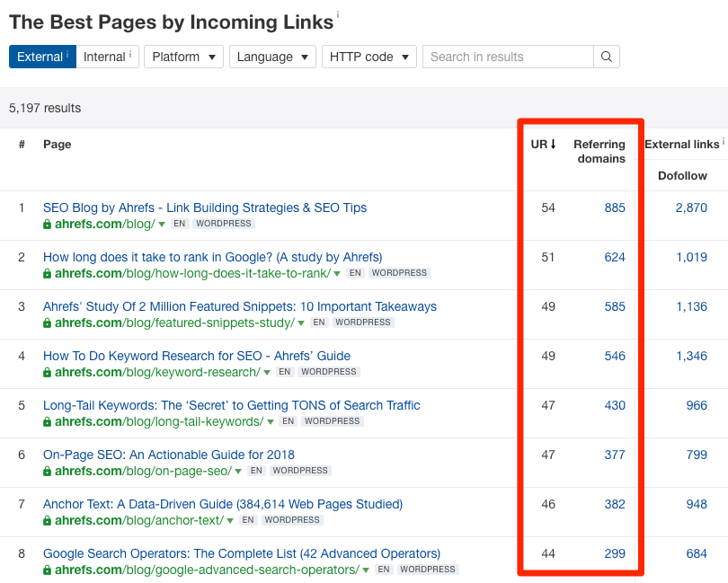This screenshot has width=728, height=583.
Task: Expand URL menu arrow for keyword-research
Action: [267, 372]
